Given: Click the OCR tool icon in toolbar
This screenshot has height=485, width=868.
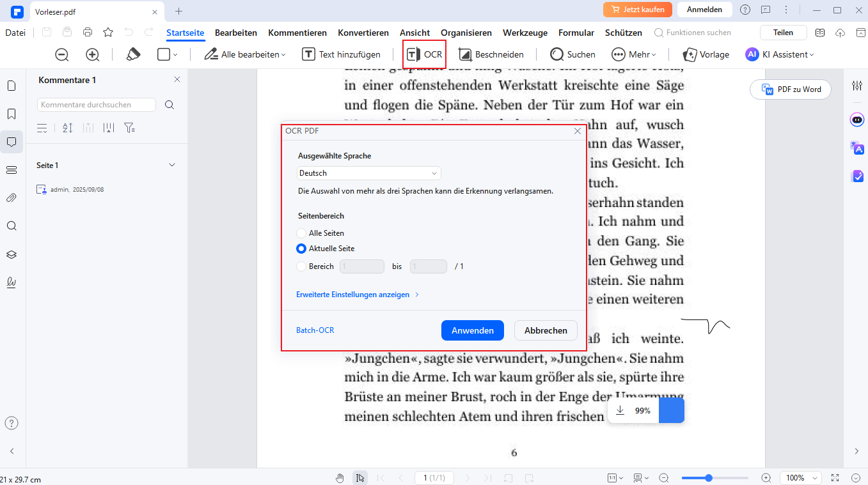Looking at the screenshot, I should coord(425,54).
